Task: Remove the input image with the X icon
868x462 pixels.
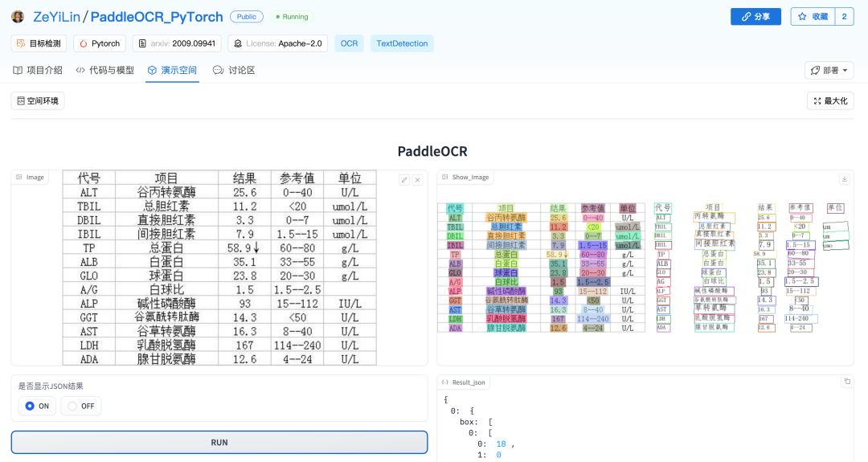Action: pyautogui.click(x=417, y=180)
